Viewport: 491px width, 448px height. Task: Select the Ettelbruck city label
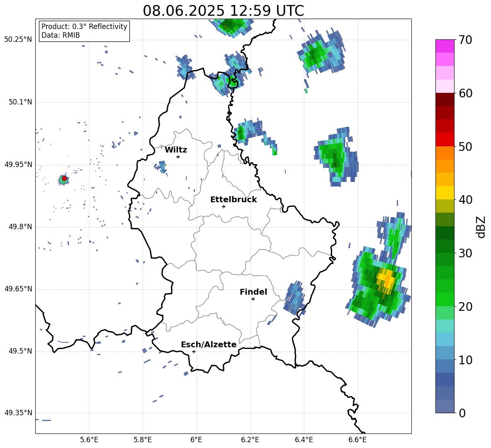(x=233, y=200)
